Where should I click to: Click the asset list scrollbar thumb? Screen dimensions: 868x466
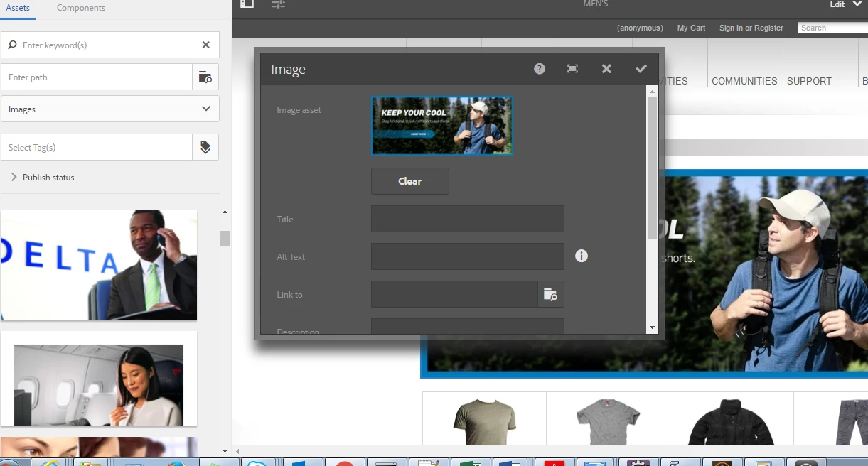click(225, 238)
